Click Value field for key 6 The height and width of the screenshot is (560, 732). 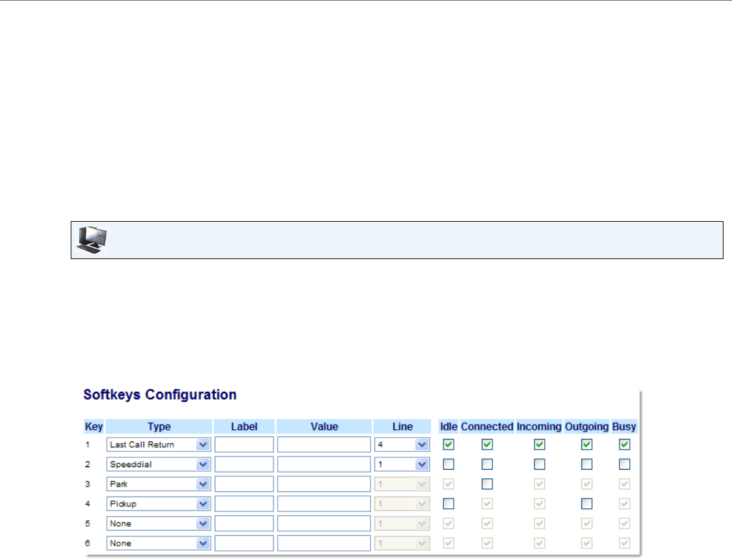(x=324, y=543)
